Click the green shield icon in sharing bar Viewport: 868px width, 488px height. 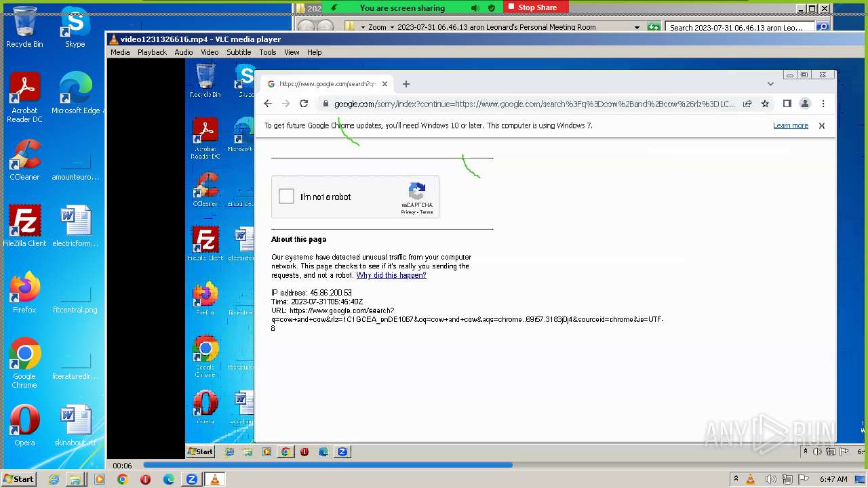(492, 8)
